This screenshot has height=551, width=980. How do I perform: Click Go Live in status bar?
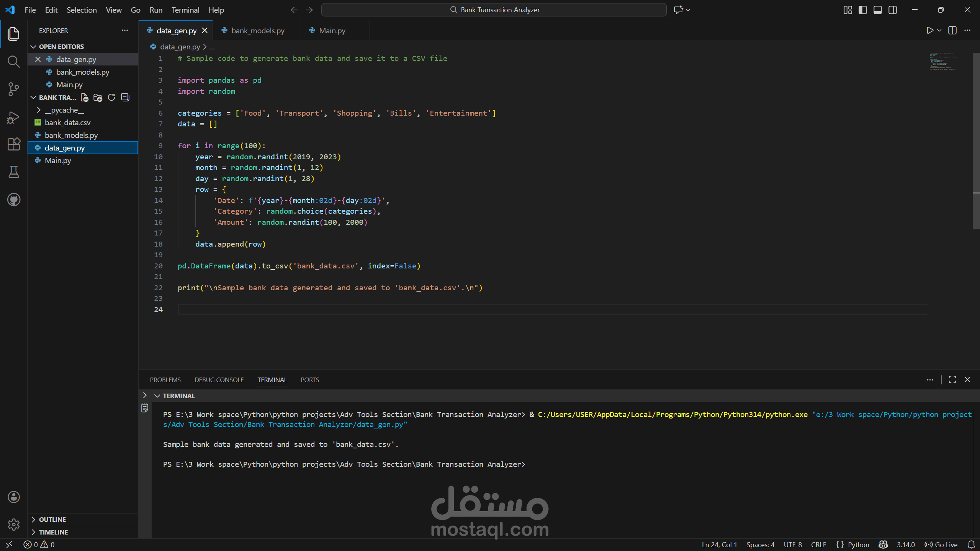coord(941,544)
